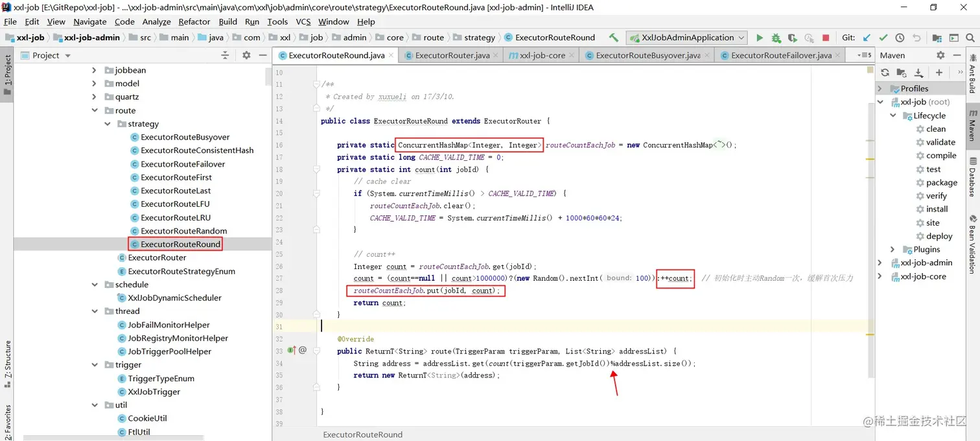Expand the xxl-job-core Maven module
The width and height of the screenshot is (980, 441).
click(880, 276)
